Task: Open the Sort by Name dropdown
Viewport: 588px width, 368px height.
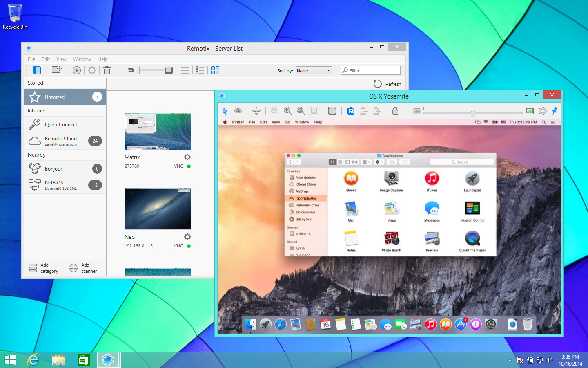Action: 314,70
